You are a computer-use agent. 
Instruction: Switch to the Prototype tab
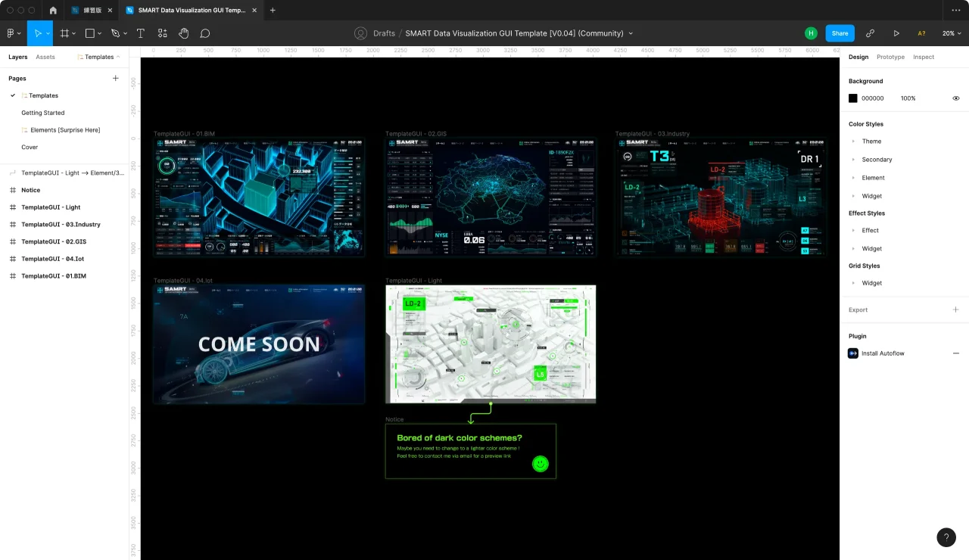(x=890, y=57)
